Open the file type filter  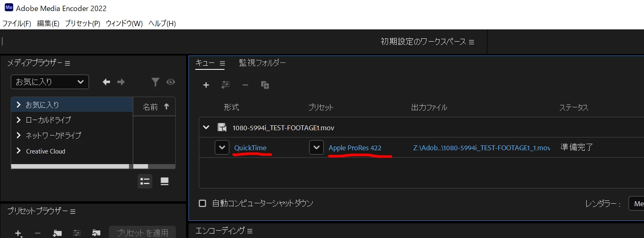tap(155, 82)
